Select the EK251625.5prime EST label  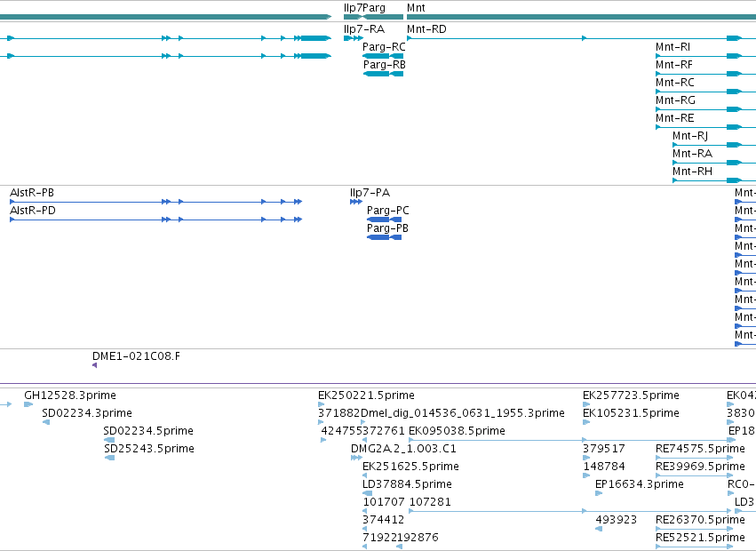[410, 467]
